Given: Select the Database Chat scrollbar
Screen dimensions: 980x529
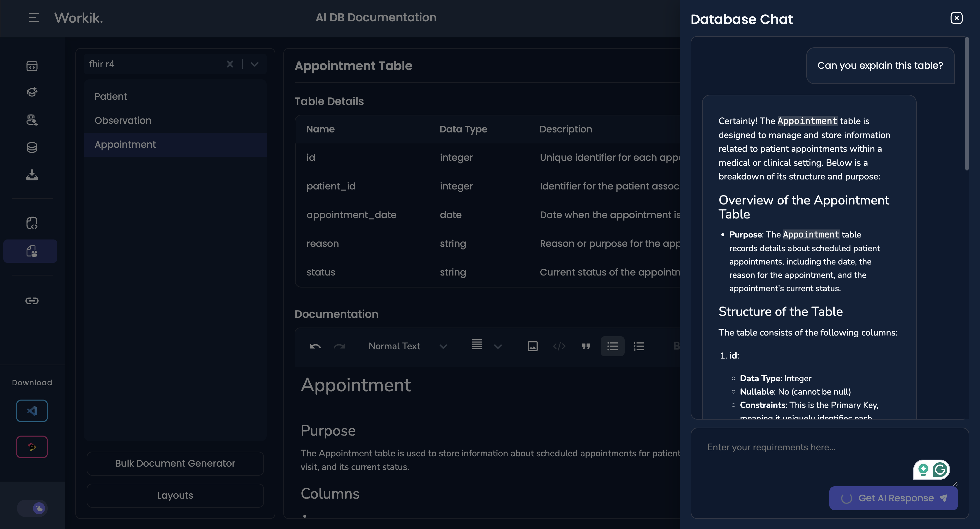Looking at the screenshot, I should click(x=967, y=103).
